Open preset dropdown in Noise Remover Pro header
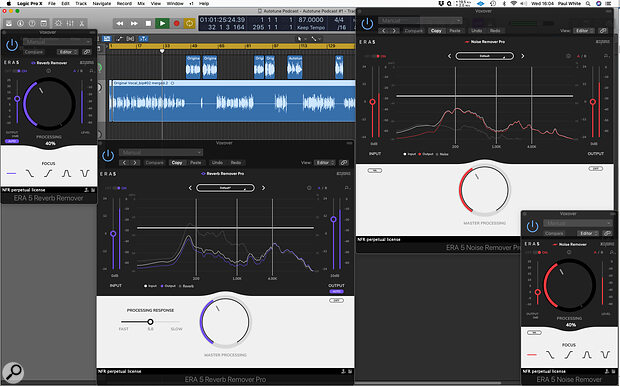The image size is (620, 386). pyautogui.click(x=420, y=20)
